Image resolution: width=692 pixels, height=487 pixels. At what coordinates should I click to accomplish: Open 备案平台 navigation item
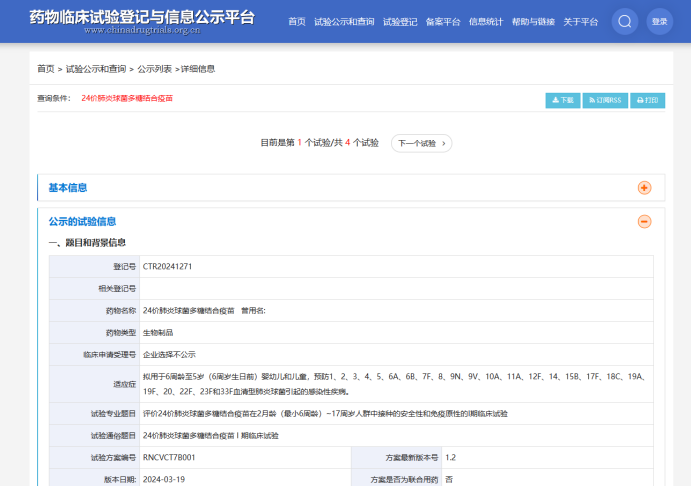tap(443, 22)
